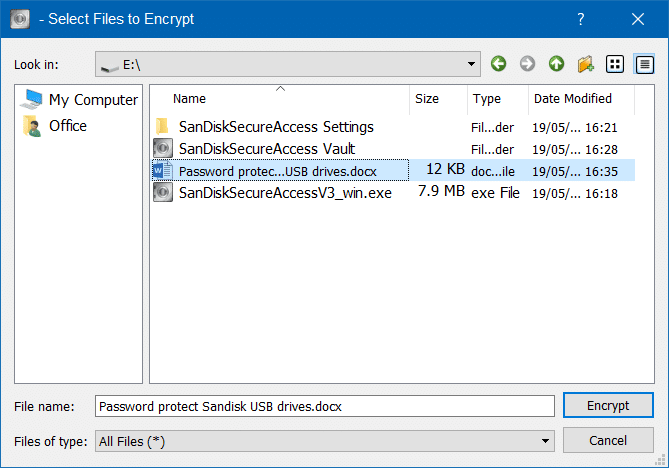Click the Cancel button
The image size is (669, 468).
(608, 440)
